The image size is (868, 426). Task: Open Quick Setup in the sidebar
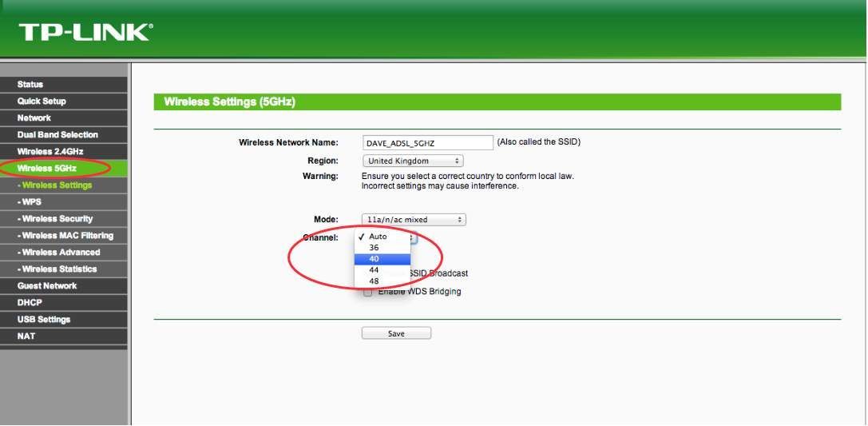point(64,102)
